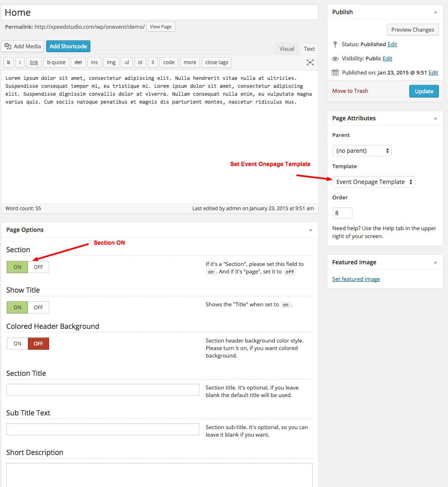Collapse the Page Options panel
Image resolution: width=448 pixels, height=487 pixels.
[310, 230]
